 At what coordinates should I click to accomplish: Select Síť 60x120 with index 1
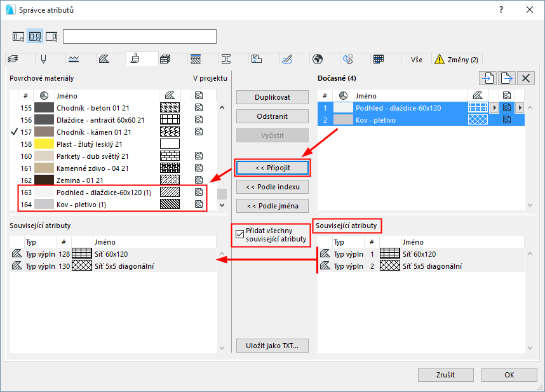click(421, 254)
